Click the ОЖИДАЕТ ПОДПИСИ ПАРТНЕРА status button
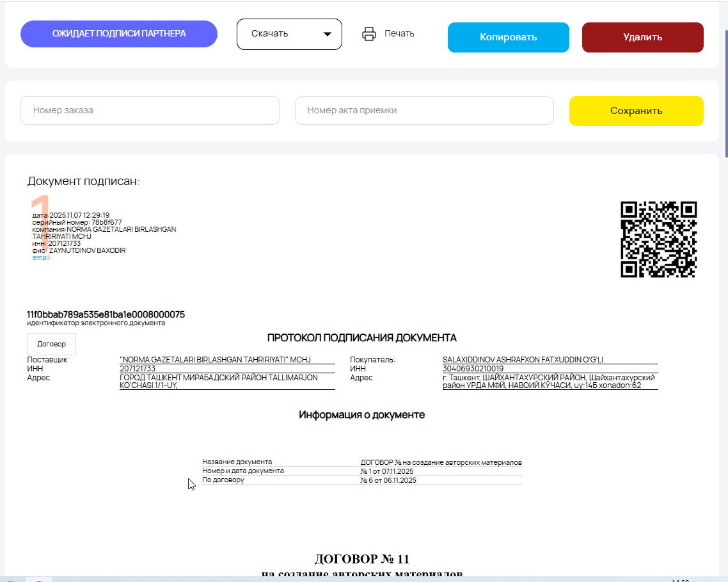 [x=119, y=34]
